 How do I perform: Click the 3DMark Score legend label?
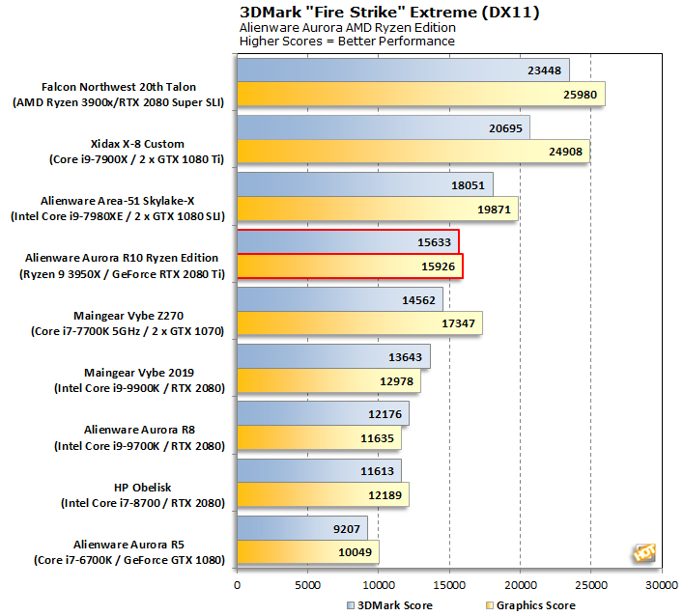pyautogui.click(x=395, y=605)
